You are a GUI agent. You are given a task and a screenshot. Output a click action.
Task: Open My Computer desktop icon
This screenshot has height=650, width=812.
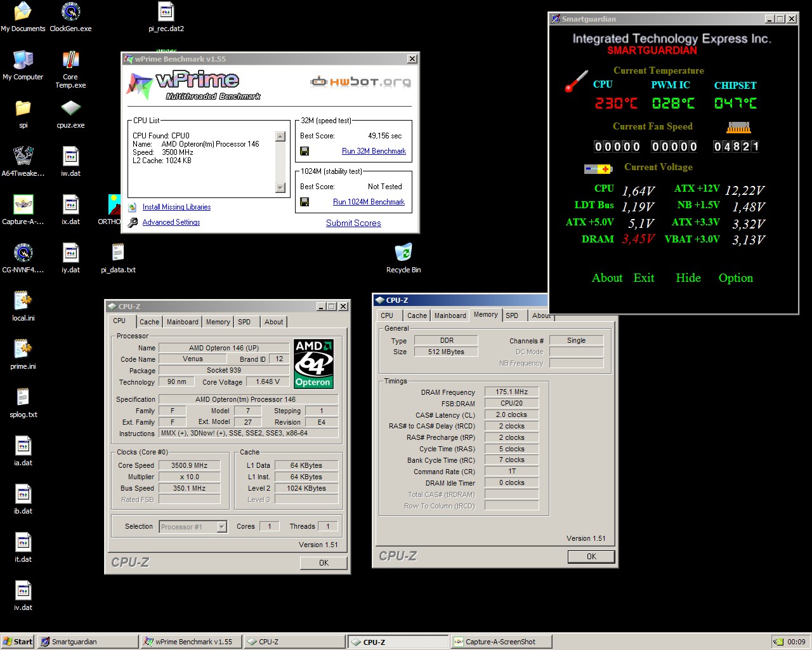coord(23,65)
